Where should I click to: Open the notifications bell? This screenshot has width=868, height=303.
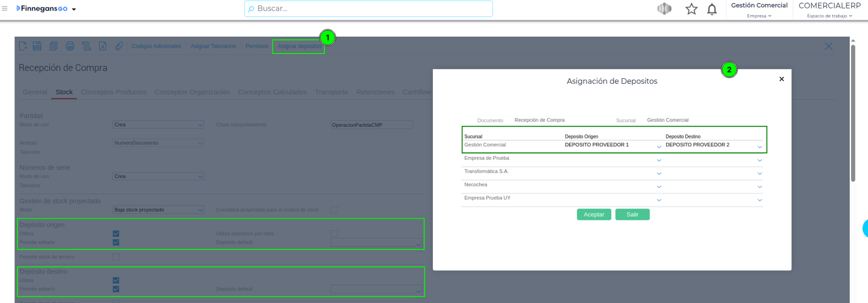click(x=712, y=9)
